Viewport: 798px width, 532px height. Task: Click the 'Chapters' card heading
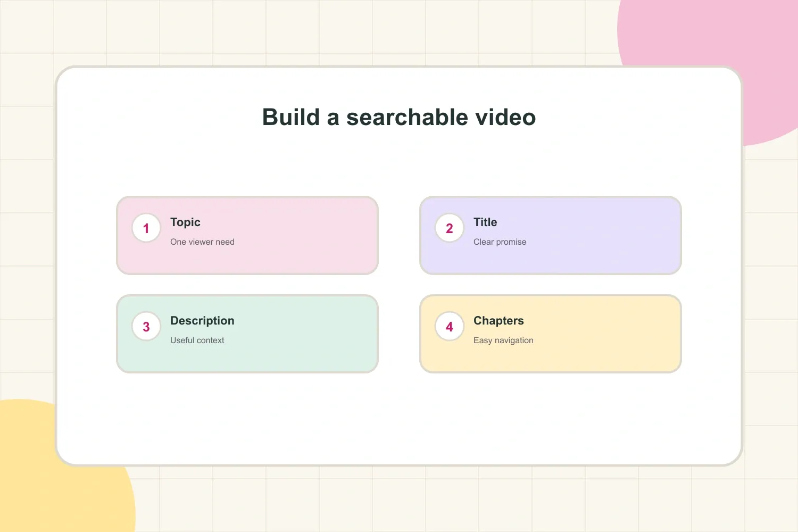tap(498, 321)
